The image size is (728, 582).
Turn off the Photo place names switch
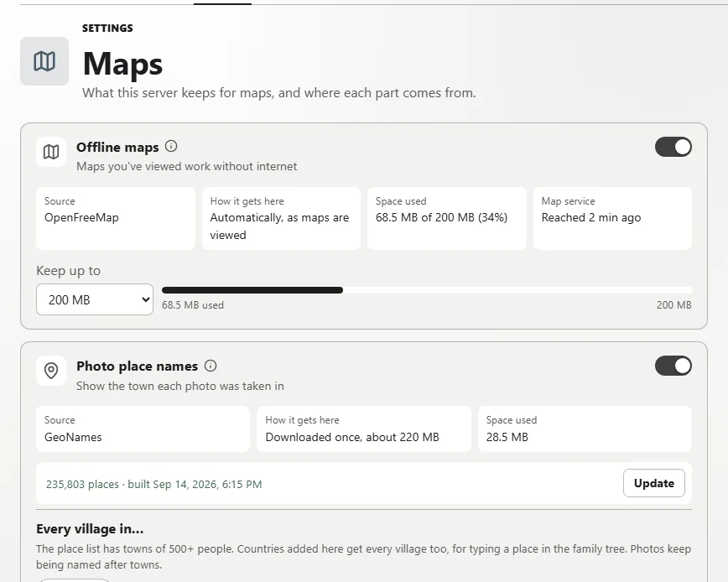[x=673, y=366]
